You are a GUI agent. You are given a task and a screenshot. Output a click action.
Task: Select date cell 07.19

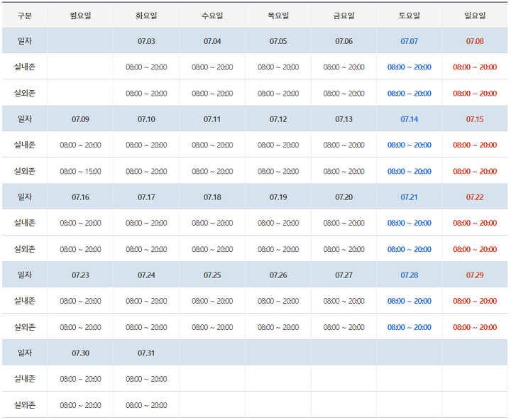point(278,197)
